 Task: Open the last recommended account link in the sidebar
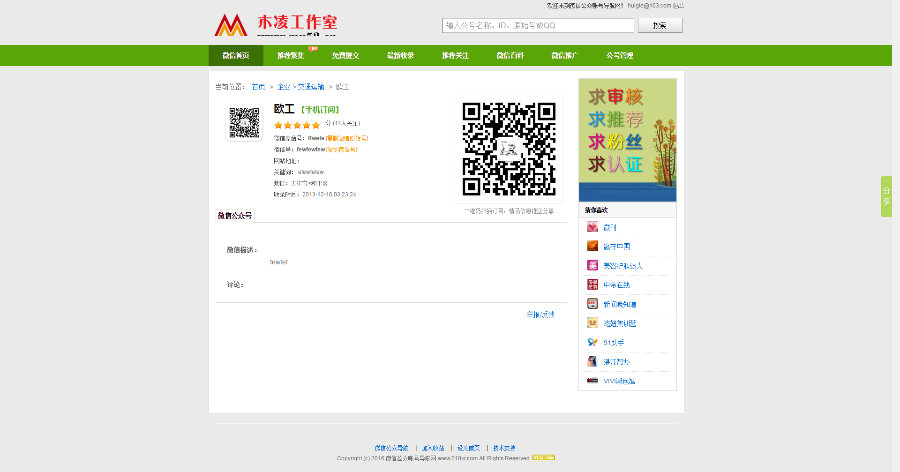[x=619, y=381]
